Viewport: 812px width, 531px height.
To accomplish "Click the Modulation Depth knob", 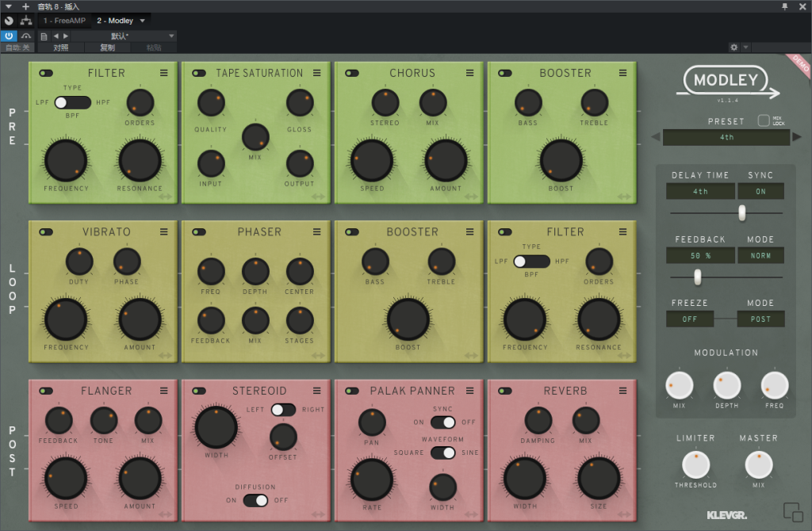I will pos(726,386).
